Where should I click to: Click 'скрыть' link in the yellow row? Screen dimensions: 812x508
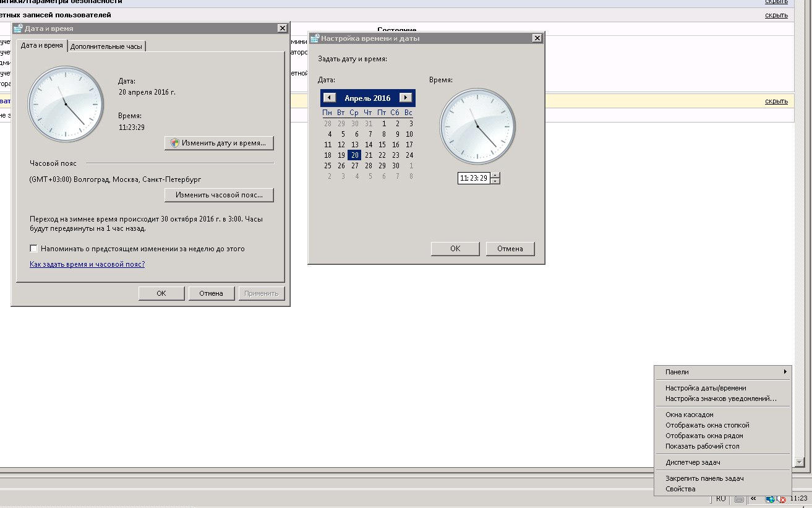coord(776,101)
